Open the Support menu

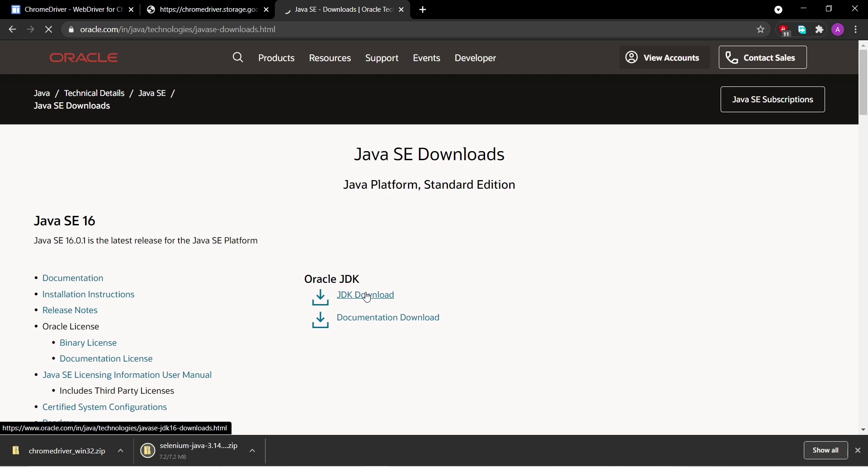(382, 58)
